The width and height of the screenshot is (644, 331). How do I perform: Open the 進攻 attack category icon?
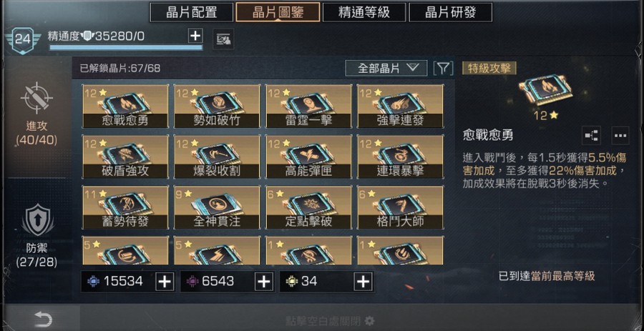coord(36,99)
